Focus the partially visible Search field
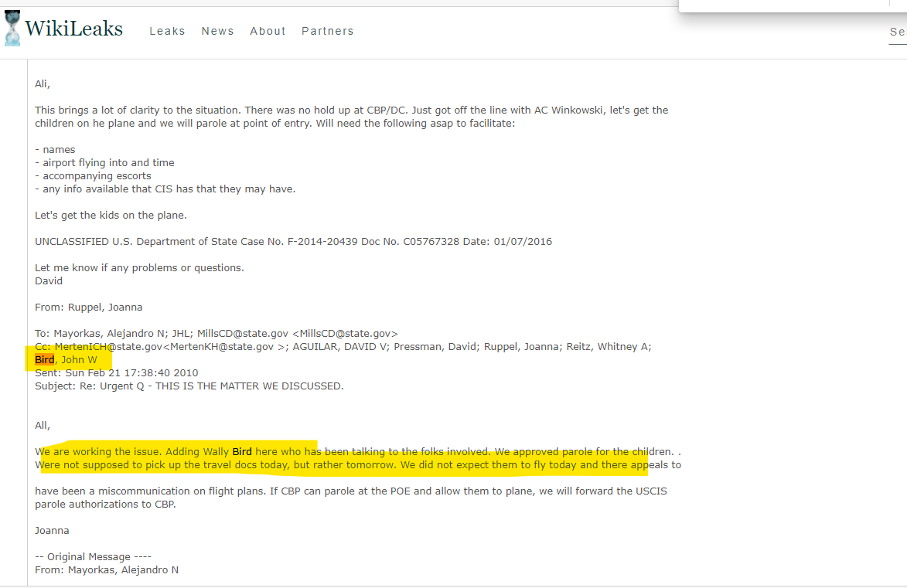The height and width of the screenshot is (588, 907). coord(898,32)
